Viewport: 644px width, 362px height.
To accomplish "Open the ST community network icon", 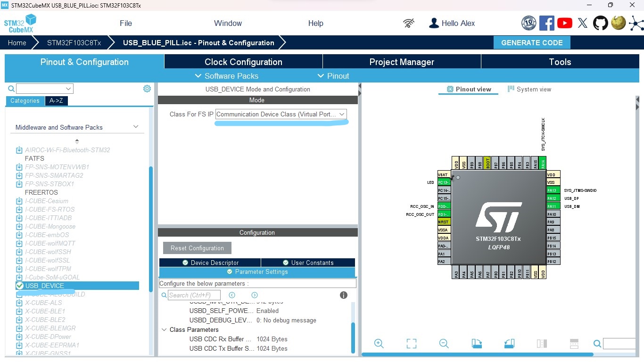I will 636,23.
